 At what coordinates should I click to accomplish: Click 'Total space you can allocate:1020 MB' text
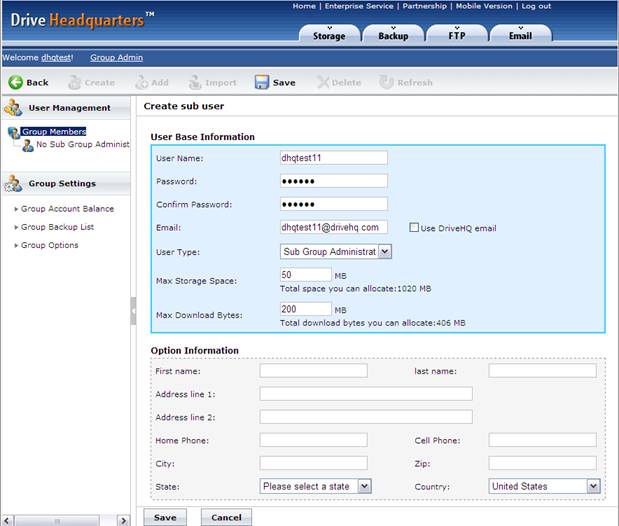point(355,289)
